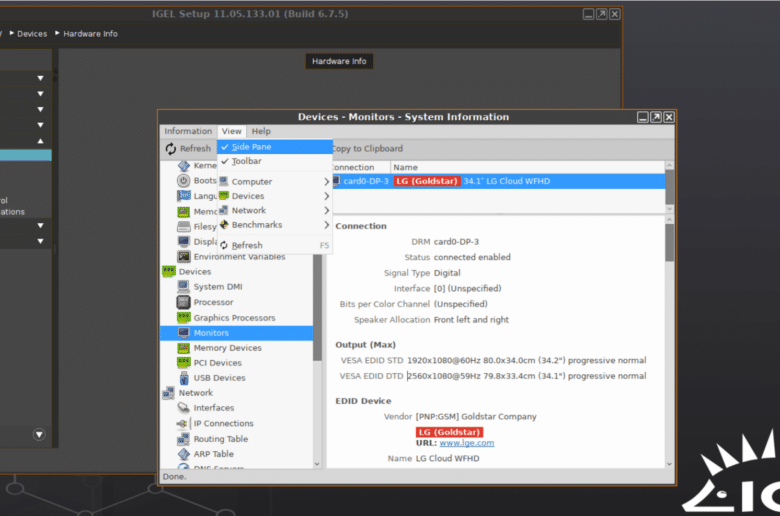Select the Monitors tree item label

tap(211, 333)
